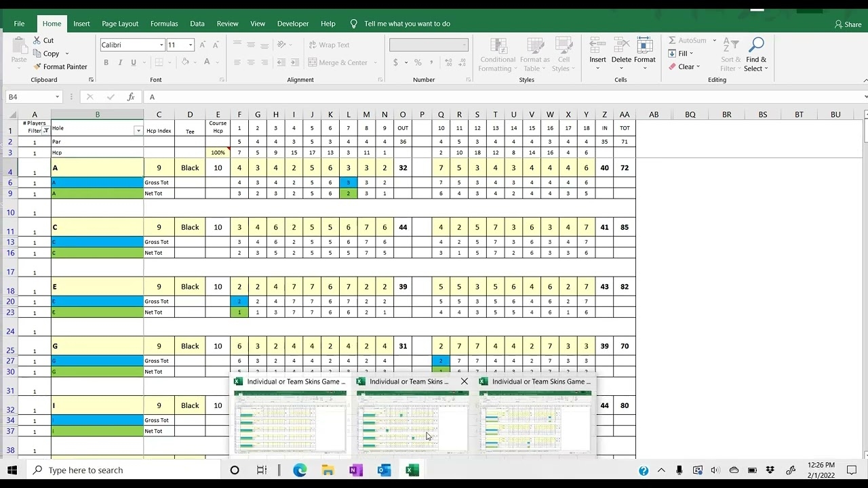Switch to the Formulas ribbon tab
The height and width of the screenshot is (488, 868).
(x=164, y=23)
